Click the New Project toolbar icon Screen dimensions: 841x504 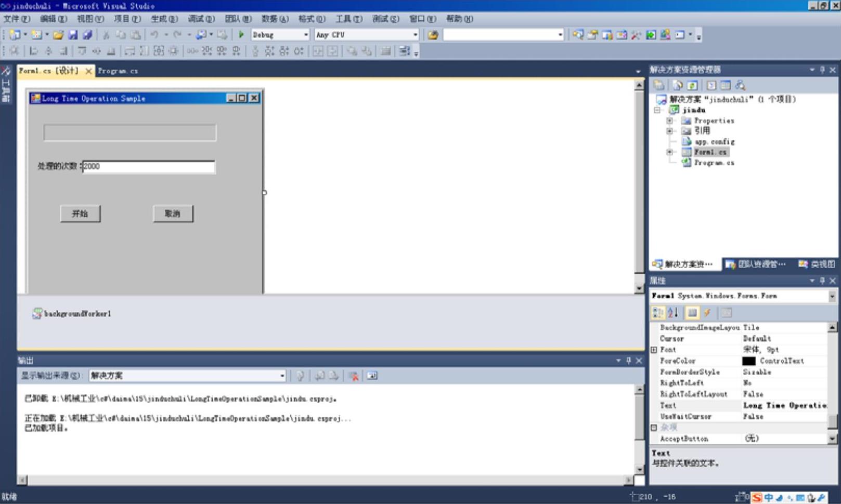pyautogui.click(x=15, y=35)
